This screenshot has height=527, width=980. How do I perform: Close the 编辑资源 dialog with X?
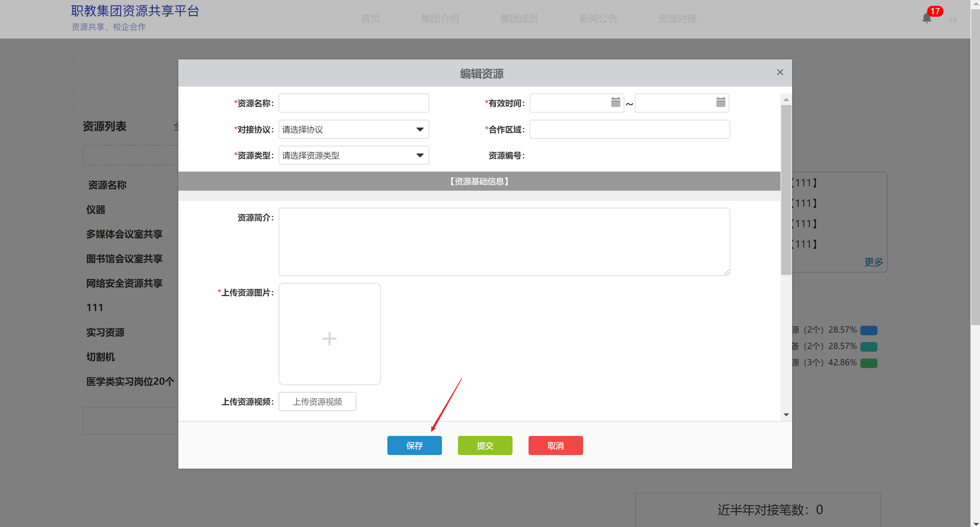[x=780, y=72]
